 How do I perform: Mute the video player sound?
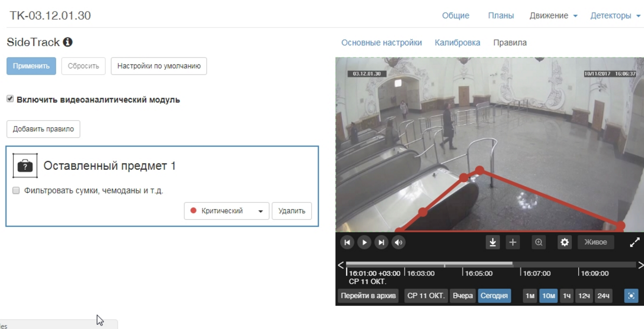(399, 242)
